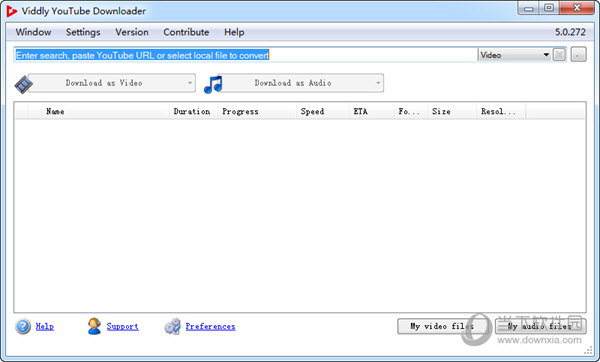Maximize the Viddly window
600x362 pixels.
(549, 8)
